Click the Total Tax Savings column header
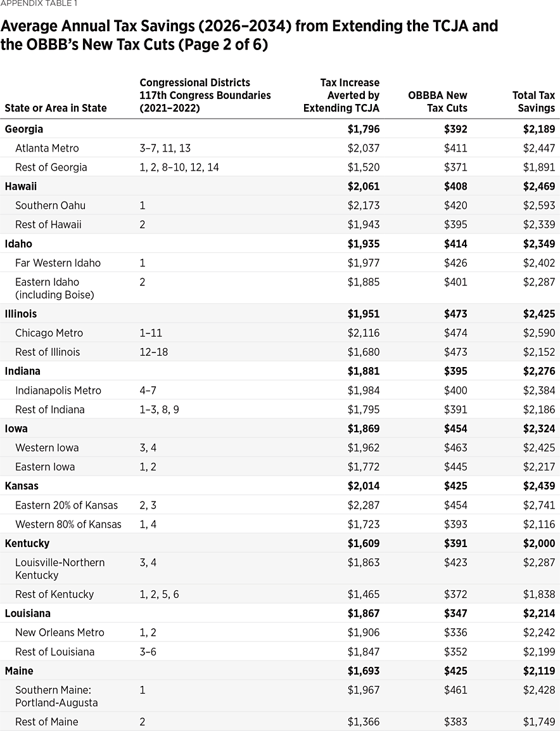 click(x=533, y=101)
